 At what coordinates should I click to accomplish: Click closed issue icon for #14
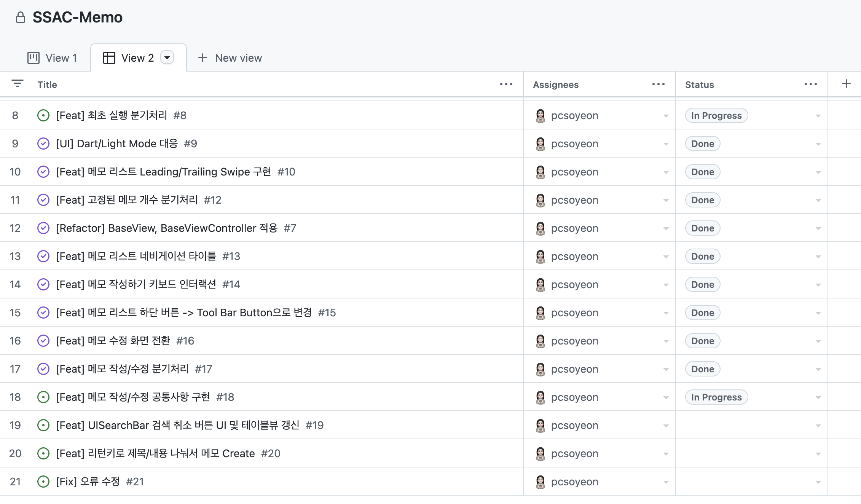43,284
